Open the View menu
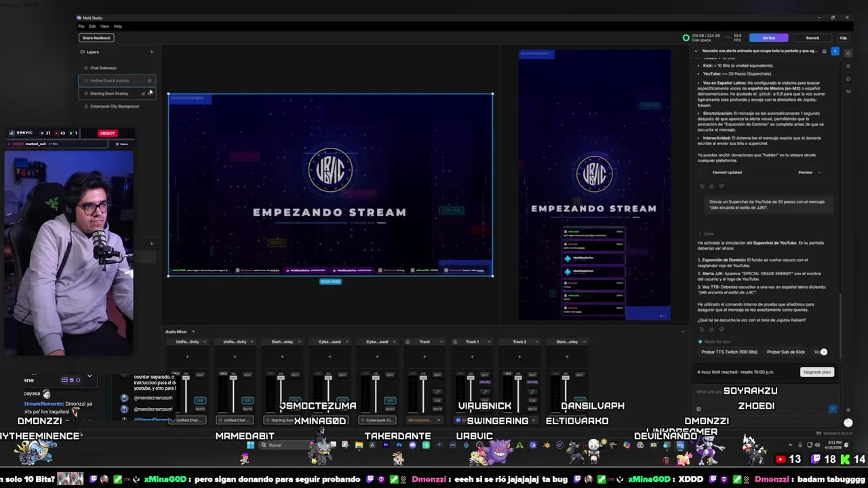Viewport: 868px width, 488px height. point(104,26)
